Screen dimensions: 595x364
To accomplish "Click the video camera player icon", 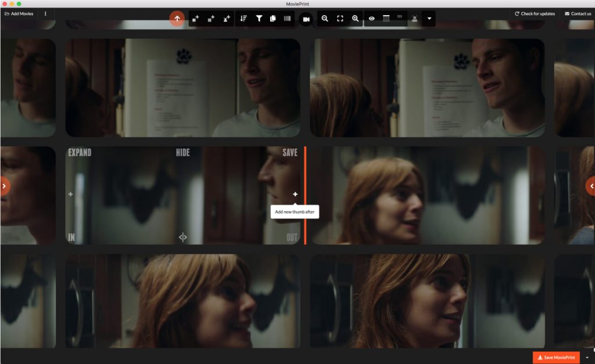I will point(306,19).
